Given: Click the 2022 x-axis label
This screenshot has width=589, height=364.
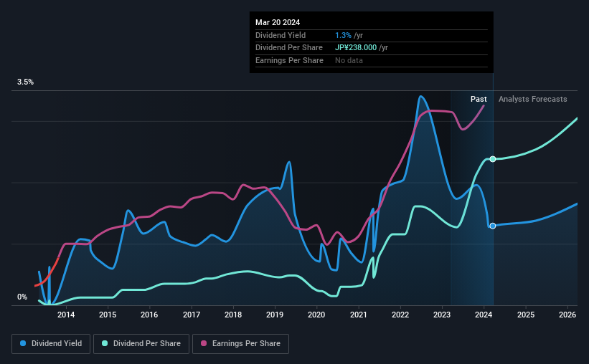Looking at the screenshot, I should tap(400, 315).
